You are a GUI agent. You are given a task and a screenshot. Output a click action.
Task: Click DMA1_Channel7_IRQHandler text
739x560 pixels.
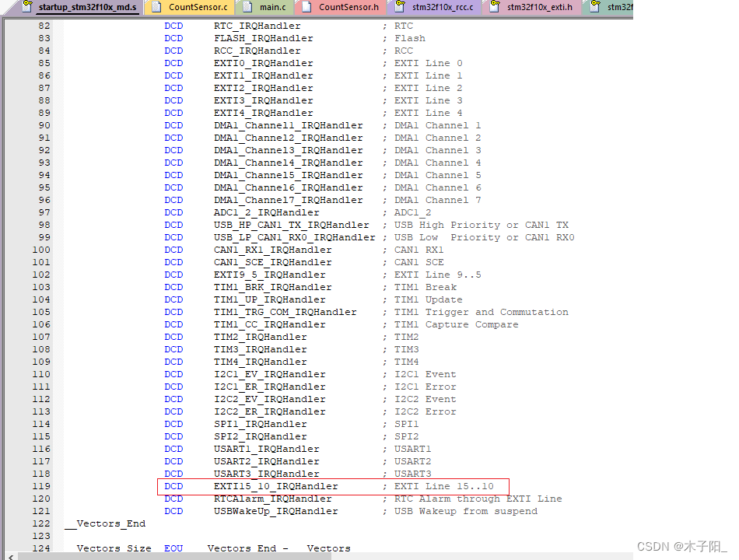click(289, 201)
